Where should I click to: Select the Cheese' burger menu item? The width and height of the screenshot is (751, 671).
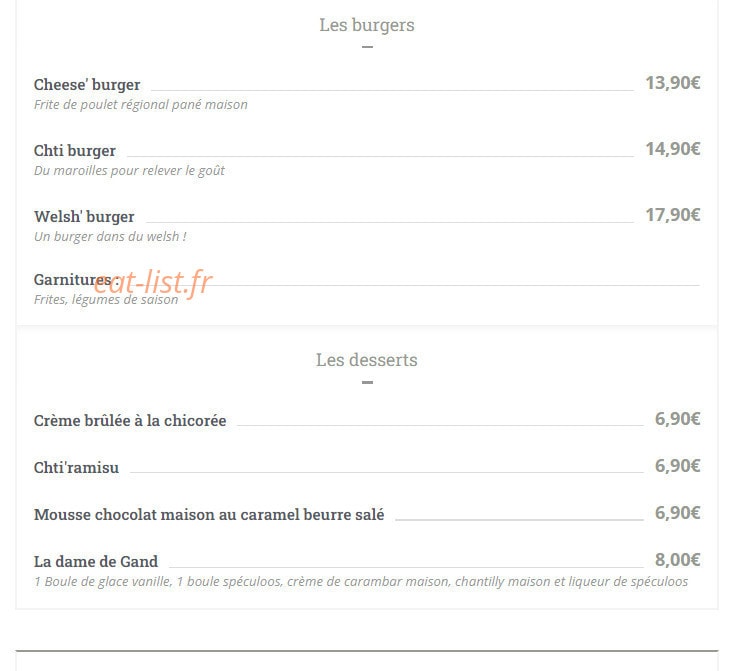click(x=87, y=85)
